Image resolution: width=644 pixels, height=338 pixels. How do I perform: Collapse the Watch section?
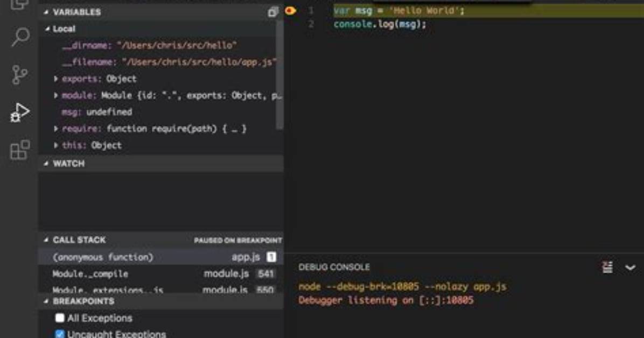pyautogui.click(x=46, y=164)
